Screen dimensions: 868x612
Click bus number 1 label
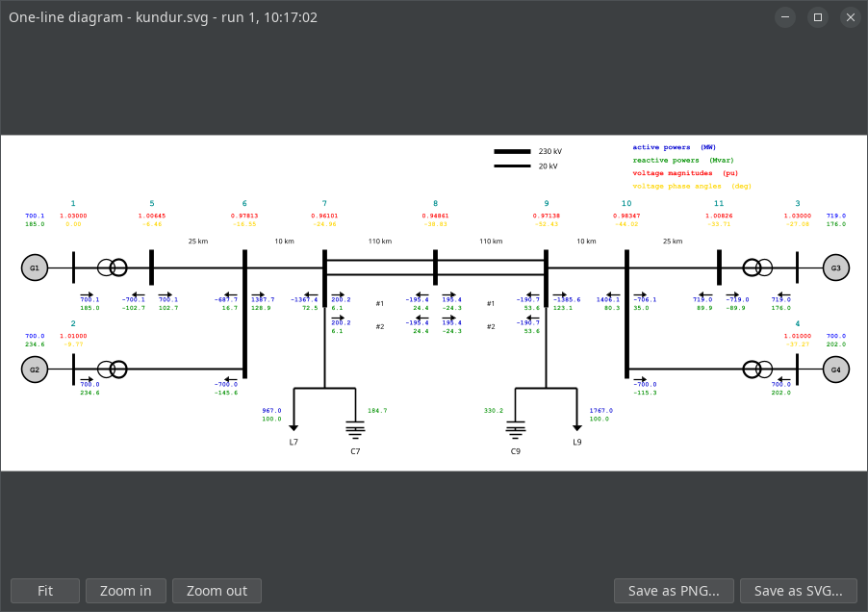[73, 204]
